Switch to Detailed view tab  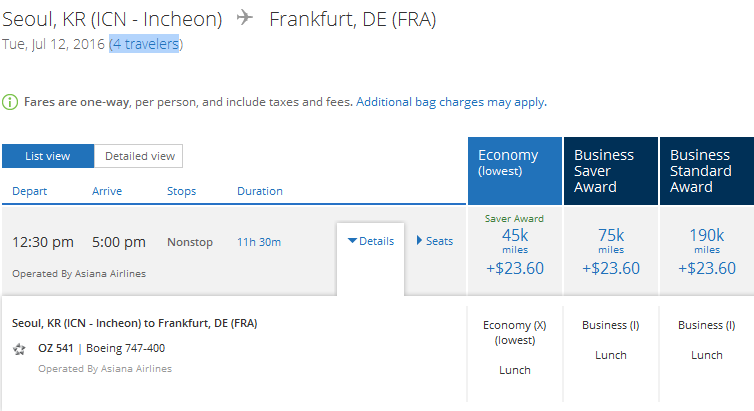[x=139, y=156]
